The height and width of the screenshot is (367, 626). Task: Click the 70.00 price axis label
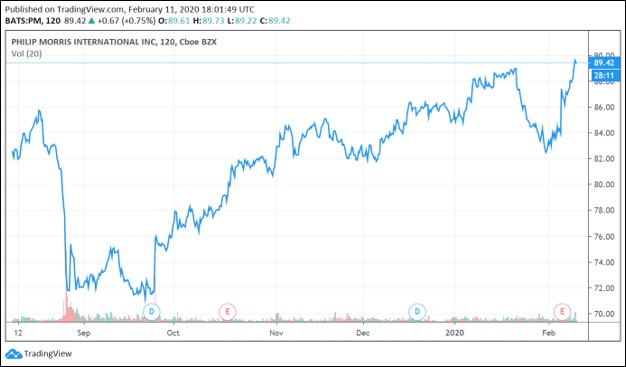(x=604, y=314)
